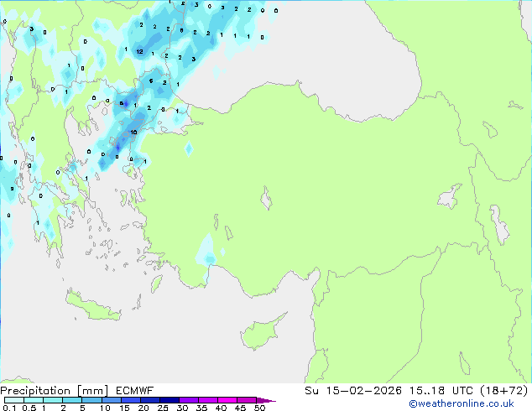Click the 45–50 mm legend swatch

click(x=247, y=400)
